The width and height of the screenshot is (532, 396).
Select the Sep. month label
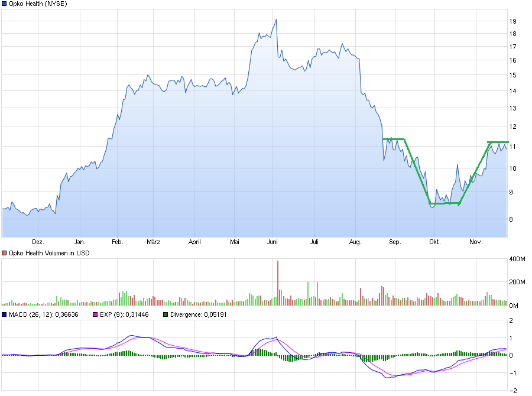pyautogui.click(x=395, y=241)
